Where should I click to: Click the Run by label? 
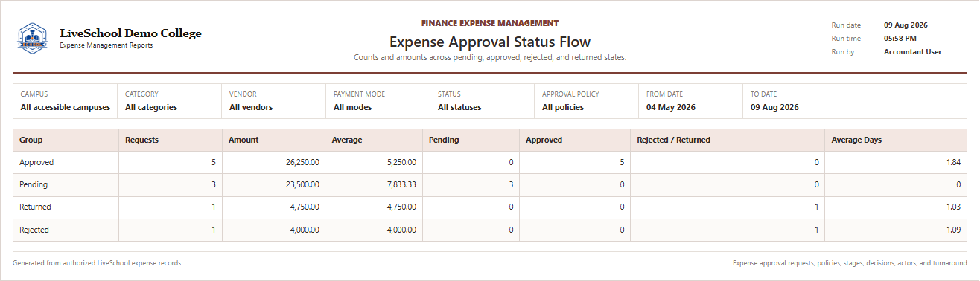(x=844, y=52)
